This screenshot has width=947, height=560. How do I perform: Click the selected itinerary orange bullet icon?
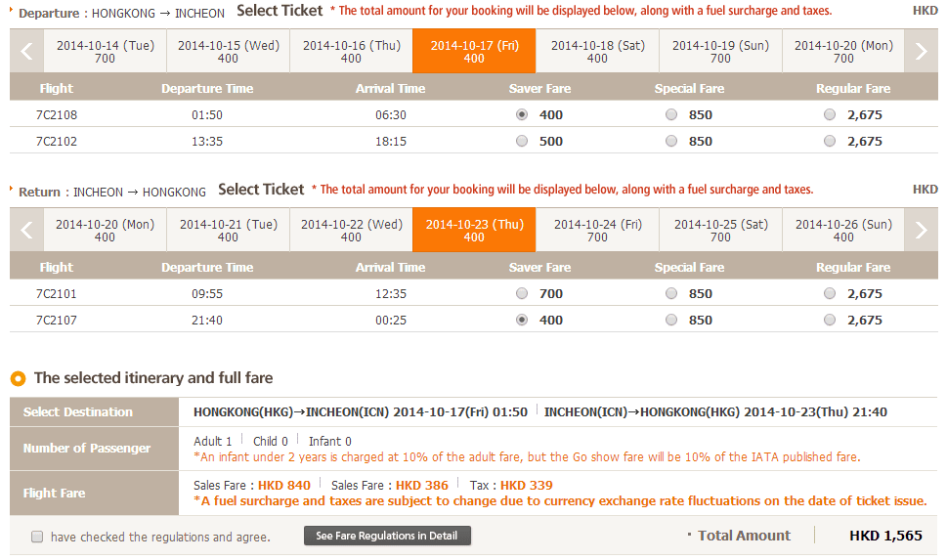[x=18, y=378]
